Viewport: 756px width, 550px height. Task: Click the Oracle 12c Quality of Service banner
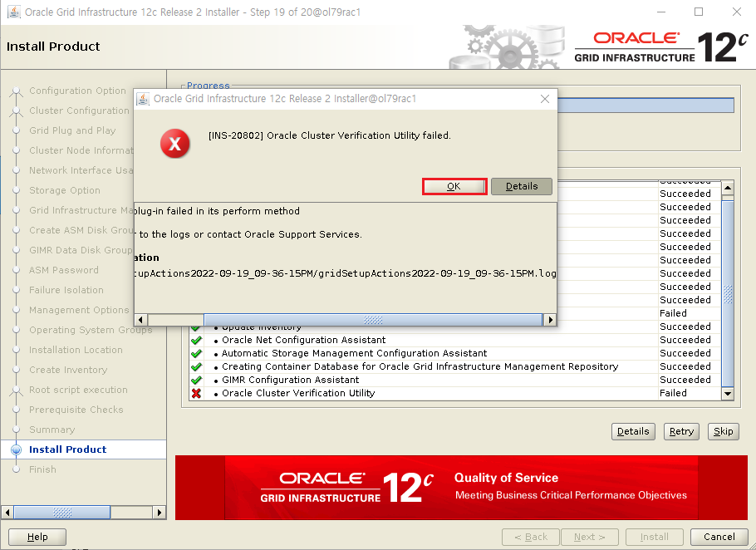click(461, 488)
